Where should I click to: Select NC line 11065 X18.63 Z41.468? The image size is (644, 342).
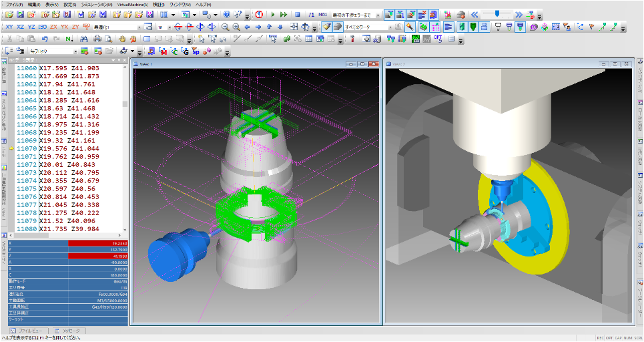click(56, 108)
